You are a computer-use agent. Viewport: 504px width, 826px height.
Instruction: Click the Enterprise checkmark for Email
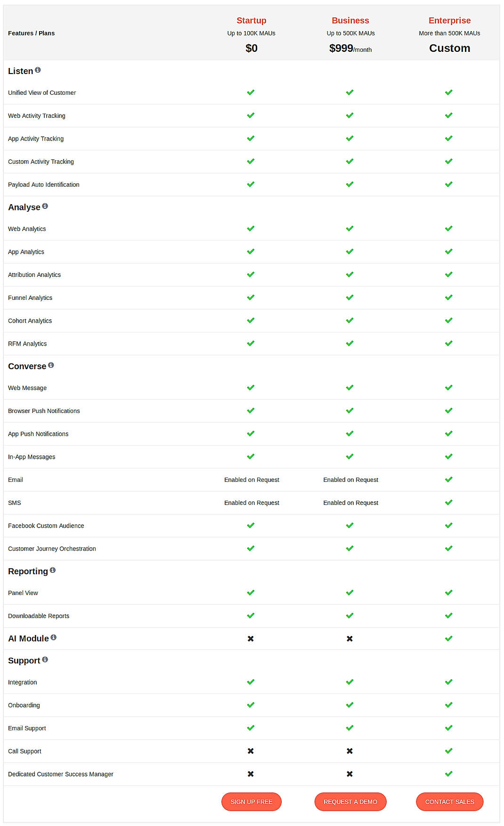coord(448,479)
